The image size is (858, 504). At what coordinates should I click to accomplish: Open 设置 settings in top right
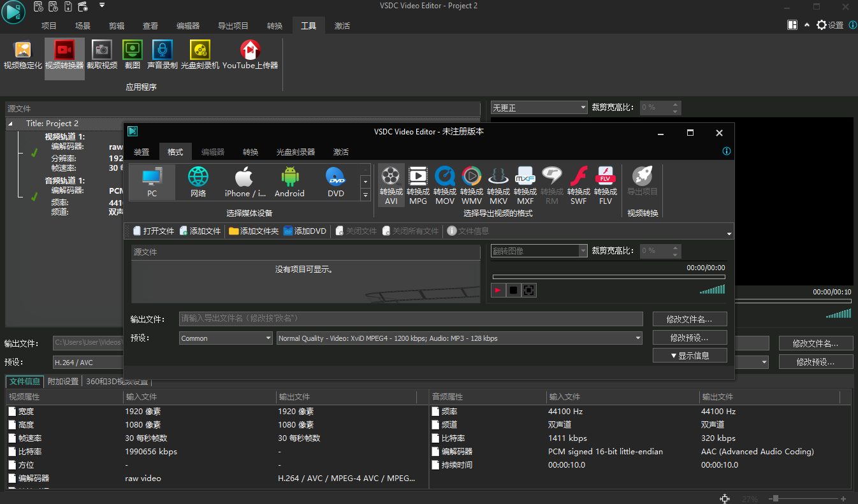[x=831, y=25]
